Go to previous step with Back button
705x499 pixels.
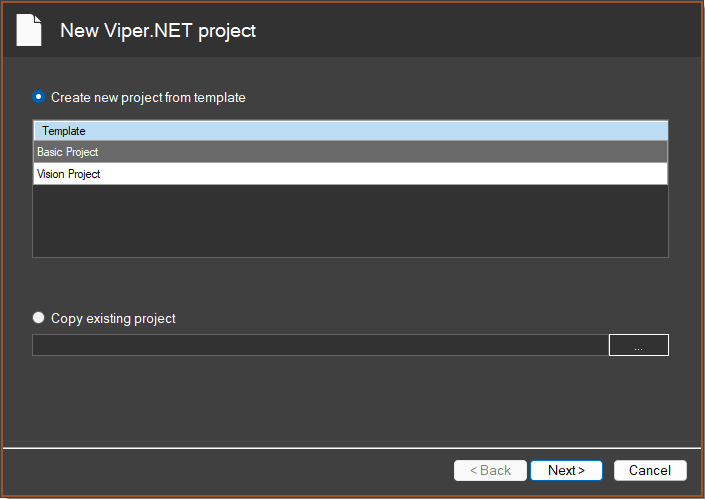tap(490, 470)
